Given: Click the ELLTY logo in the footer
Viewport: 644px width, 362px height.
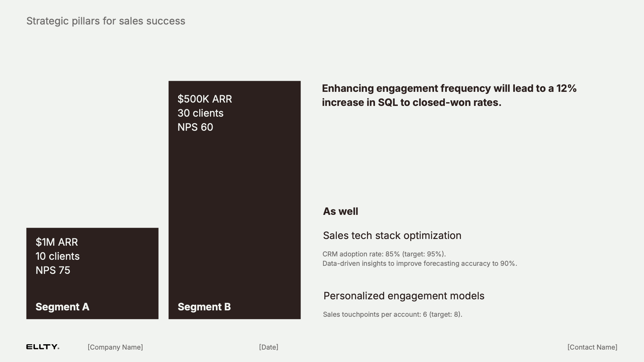Looking at the screenshot, I should (x=43, y=347).
